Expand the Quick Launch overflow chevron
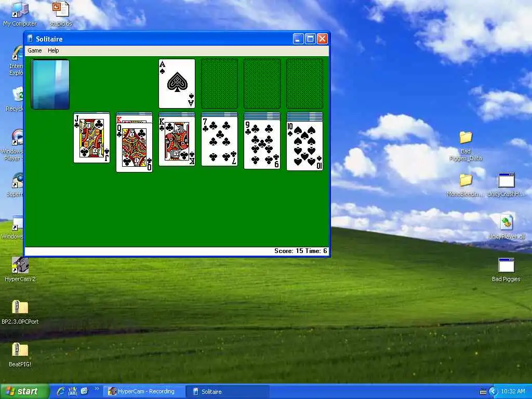 coord(97,389)
